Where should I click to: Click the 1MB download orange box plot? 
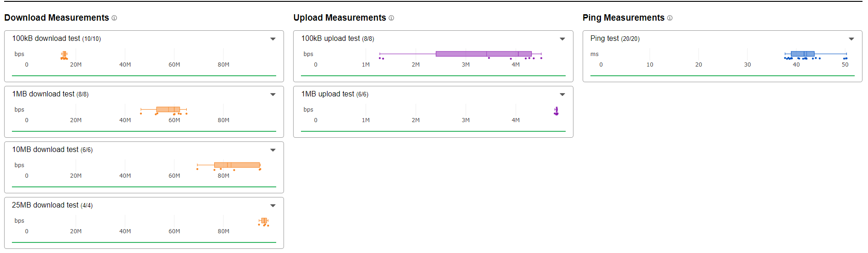point(167,109)
